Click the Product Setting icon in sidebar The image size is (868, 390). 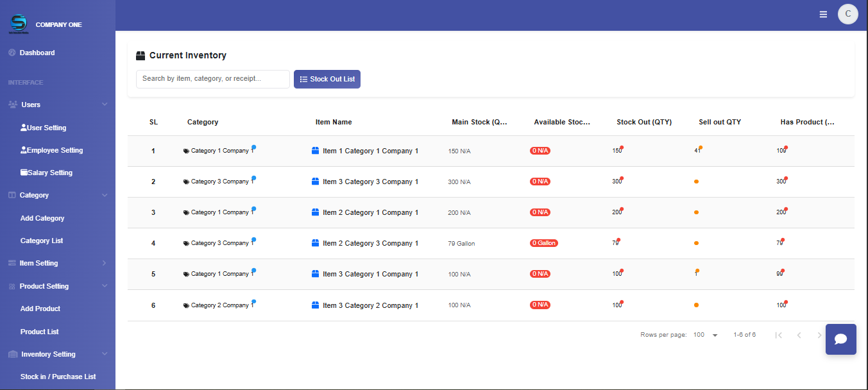12,286
